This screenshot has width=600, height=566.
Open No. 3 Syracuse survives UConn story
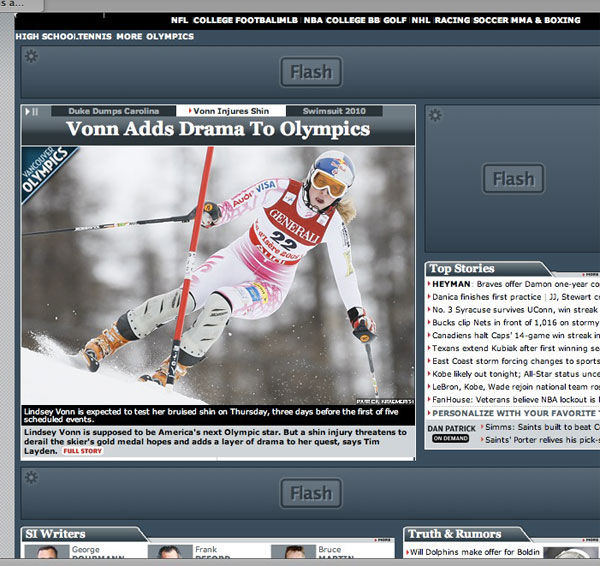514,310
